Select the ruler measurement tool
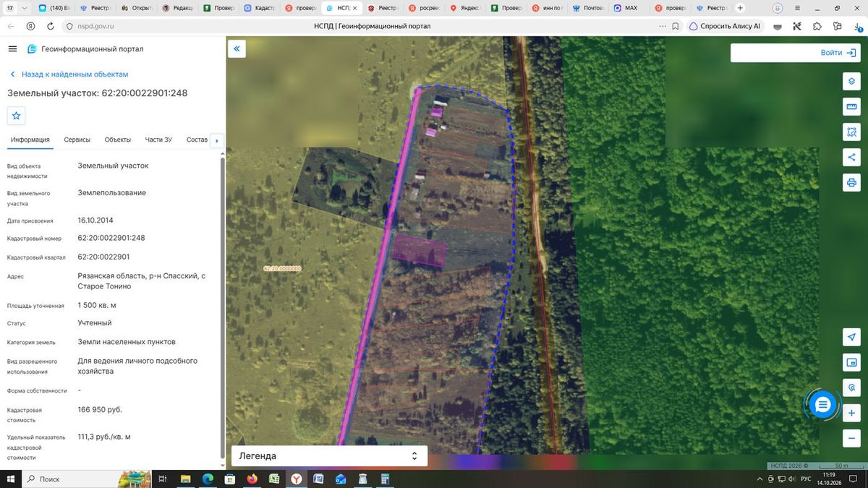Image resolution: width=868 pixels, height=488 pixels. [x=851, y=106]
